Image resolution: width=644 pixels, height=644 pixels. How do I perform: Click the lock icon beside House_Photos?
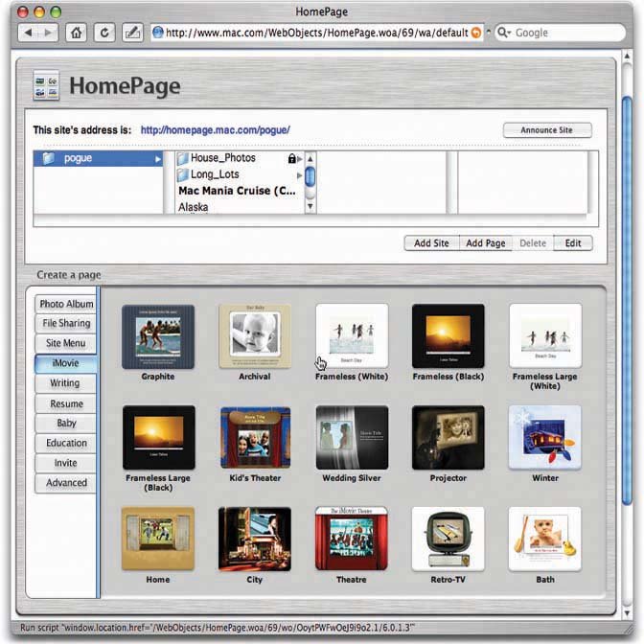[291, 158]
